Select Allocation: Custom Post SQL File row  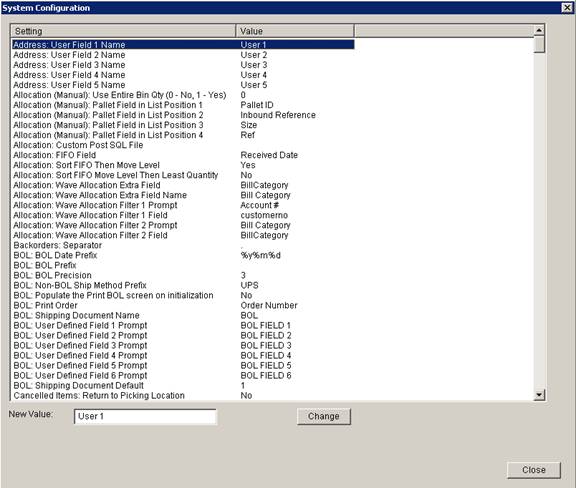[183, 145]
